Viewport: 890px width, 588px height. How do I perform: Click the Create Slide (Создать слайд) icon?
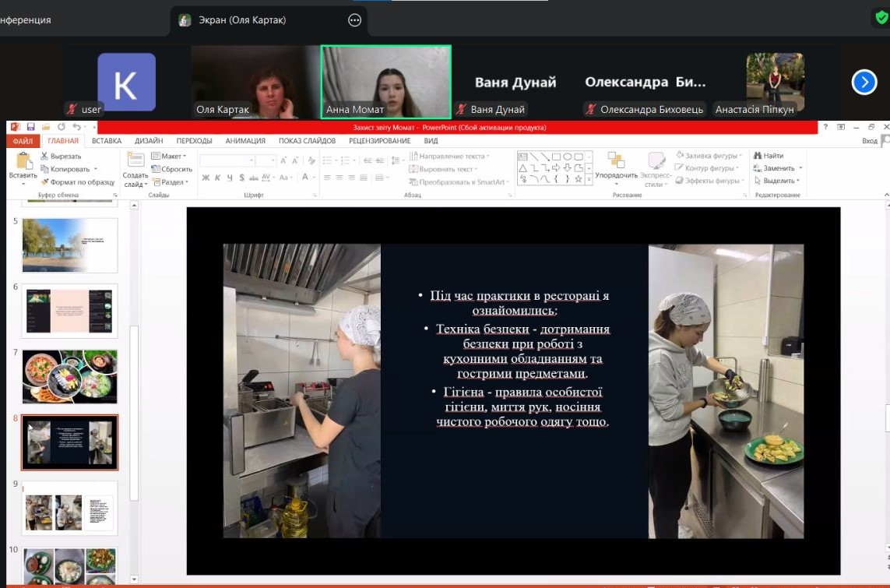(135, 161)
